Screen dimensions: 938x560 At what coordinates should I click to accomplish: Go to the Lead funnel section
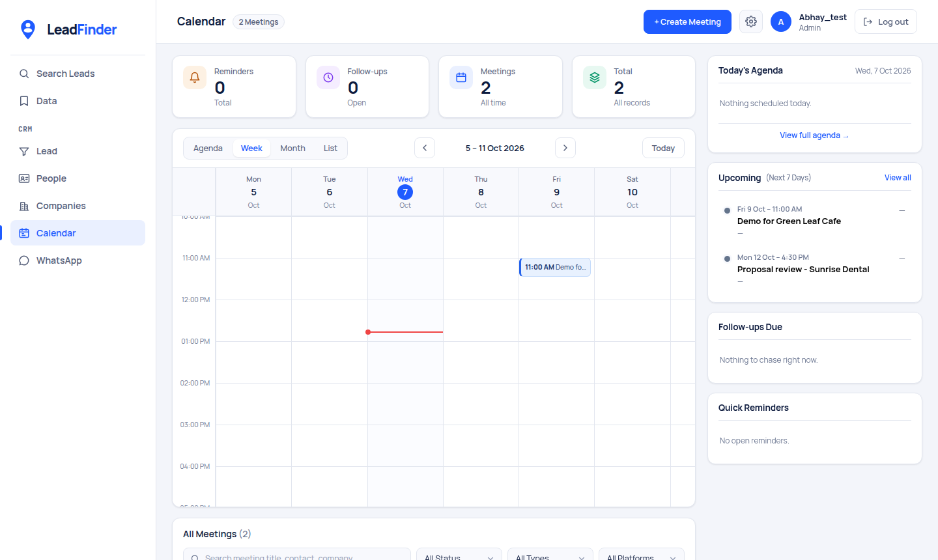click(78, 151)
